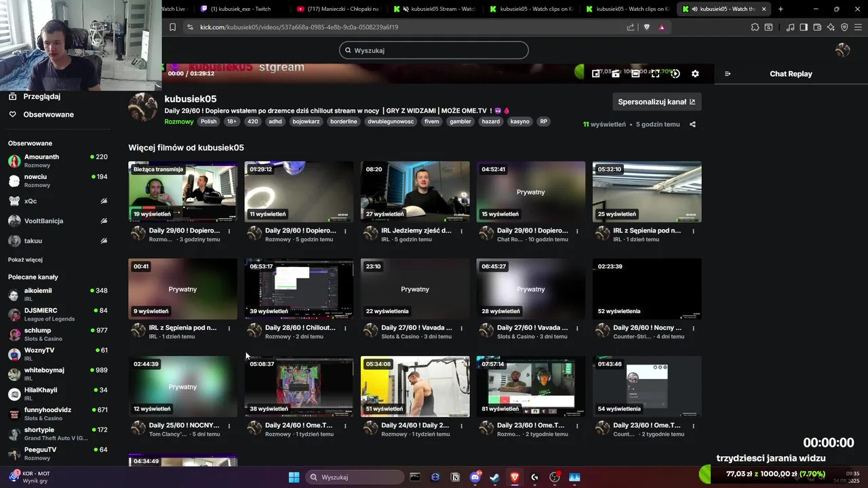The height and width of the screenshot is (488, 868).
Task: Share this video via the share icon
Action: point(692,124)
